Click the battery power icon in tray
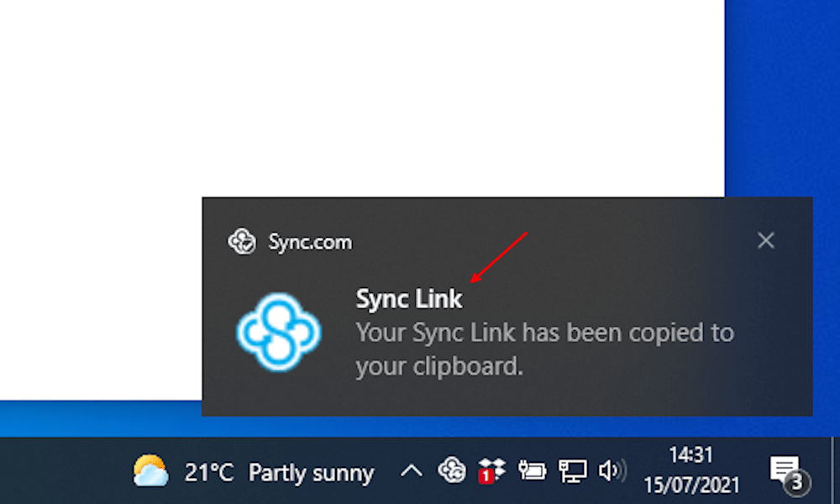This screenshot has width=840, height=504. (532, 470)
